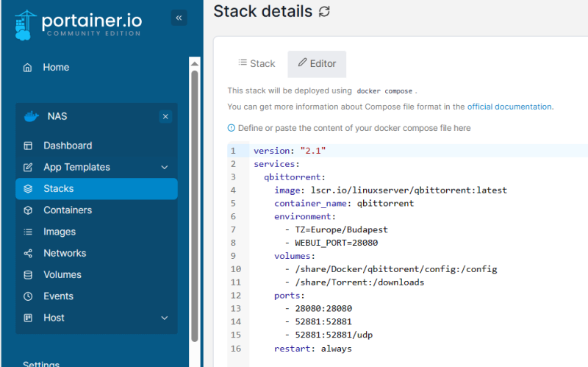Click the WEBUI_PORT=28080 line
588x367 pixels.
pos(331,243)
